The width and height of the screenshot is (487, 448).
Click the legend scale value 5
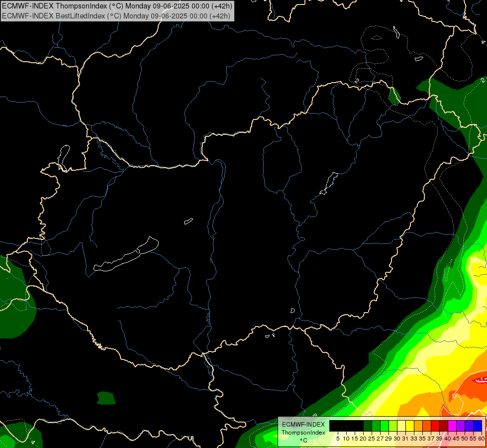[x=338, y=439]
